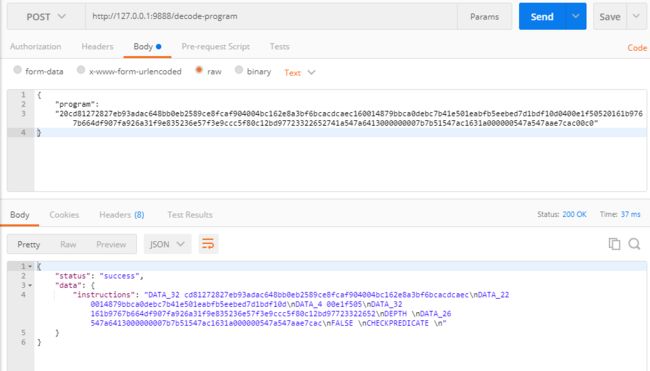
Task: Copy the response body to clipboard
Action: pos(614,244)
